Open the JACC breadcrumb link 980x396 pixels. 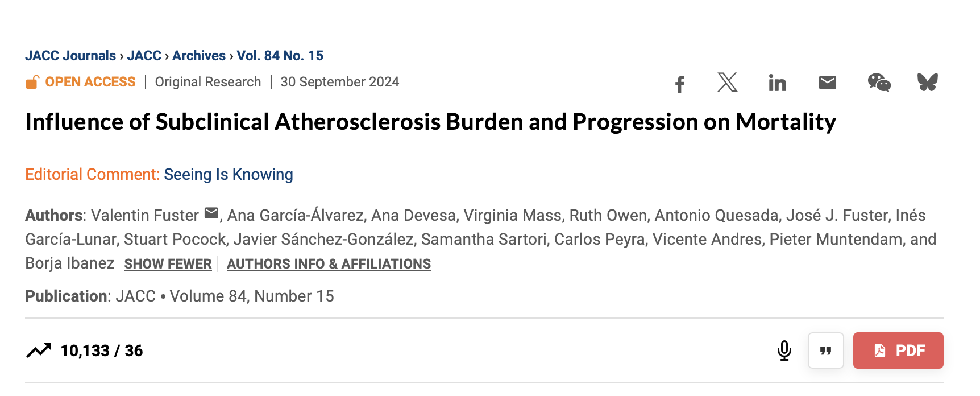pos(144,56)
